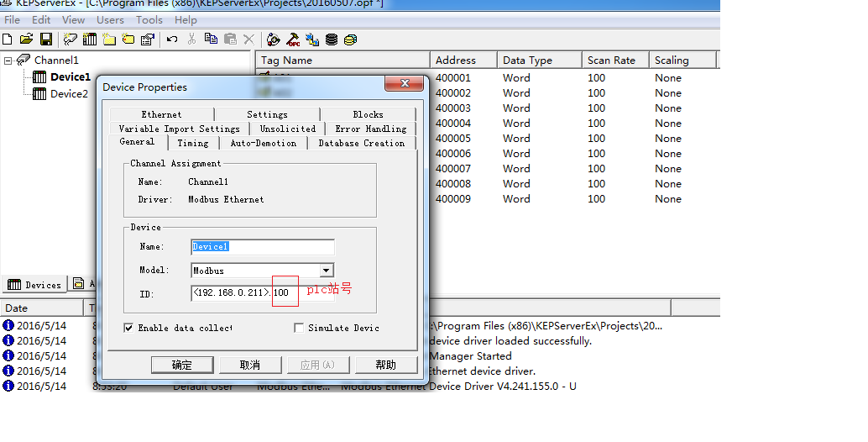Click the User Manager toolbar icon

[274, 39]
